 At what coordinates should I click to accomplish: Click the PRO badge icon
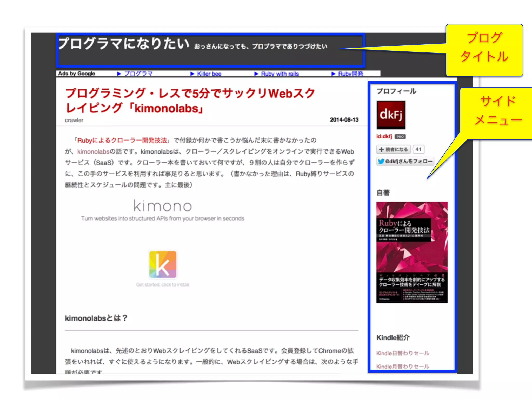400,137
